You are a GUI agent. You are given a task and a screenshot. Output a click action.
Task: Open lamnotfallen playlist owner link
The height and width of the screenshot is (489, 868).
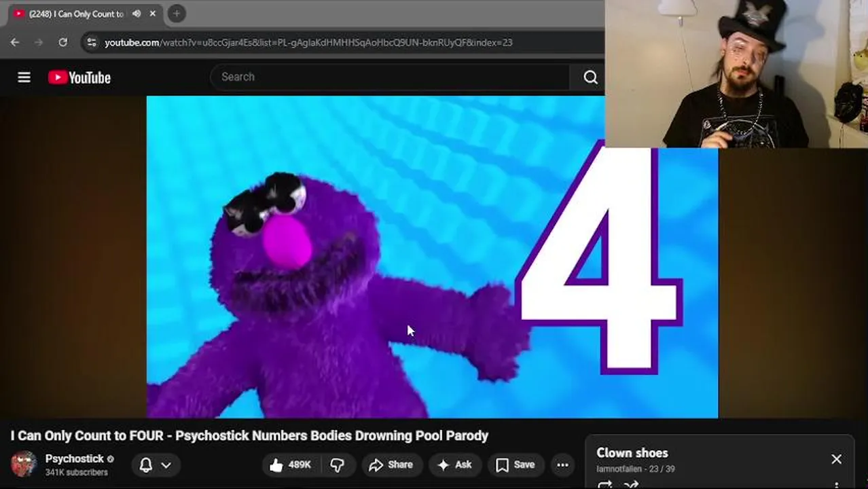pos(619,469)
